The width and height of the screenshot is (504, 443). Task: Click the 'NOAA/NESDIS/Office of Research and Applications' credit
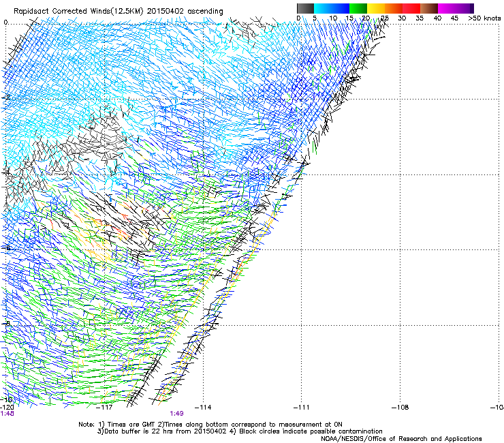(x=401, y=439)
